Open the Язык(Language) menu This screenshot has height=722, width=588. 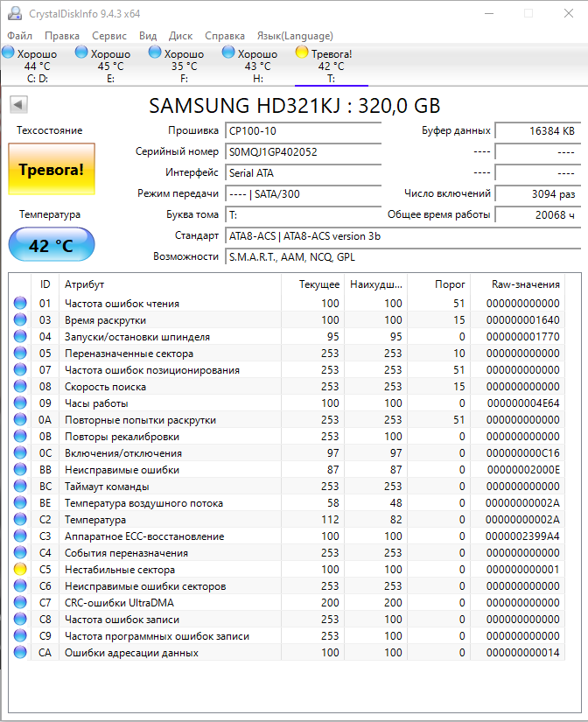pyautogui.click(x=295, y=36)
